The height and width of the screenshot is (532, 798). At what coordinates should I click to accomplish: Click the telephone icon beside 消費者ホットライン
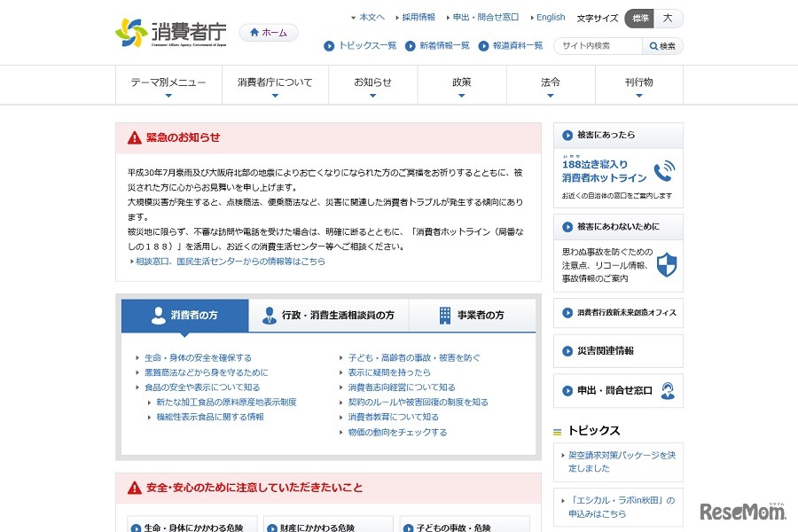click(x=663, y=171)
